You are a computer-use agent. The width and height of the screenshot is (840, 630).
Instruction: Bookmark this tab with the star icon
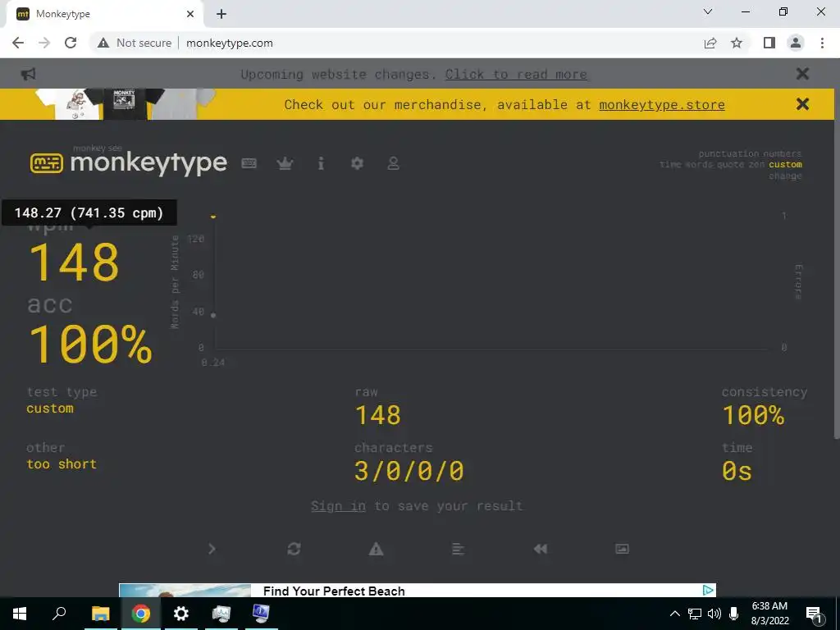point(737,43)
